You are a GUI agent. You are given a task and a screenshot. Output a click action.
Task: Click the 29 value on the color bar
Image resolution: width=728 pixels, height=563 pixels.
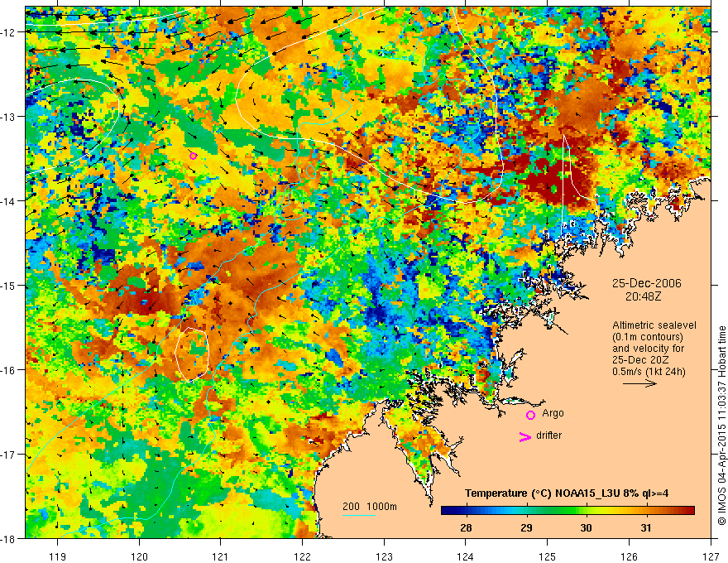pos(526,527)
